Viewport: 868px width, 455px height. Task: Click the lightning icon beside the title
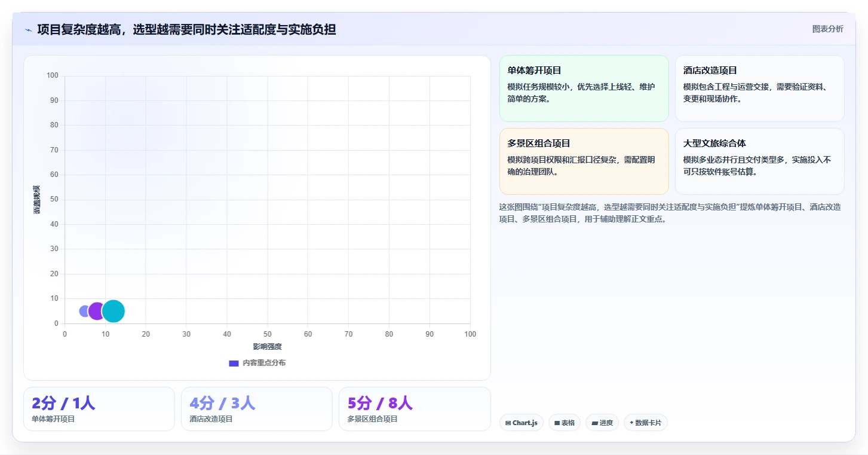pyautogui.click(x=28, y=30)
